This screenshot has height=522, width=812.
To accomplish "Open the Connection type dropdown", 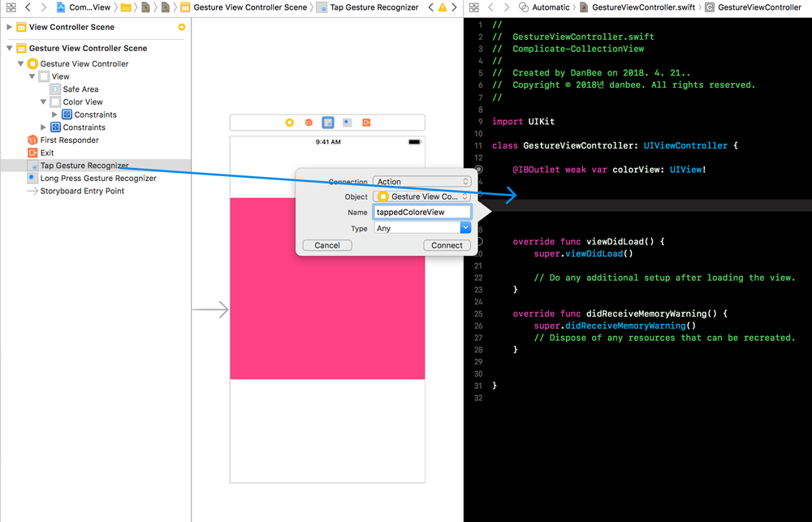I will pyautogui.click(x=421, y=182).
